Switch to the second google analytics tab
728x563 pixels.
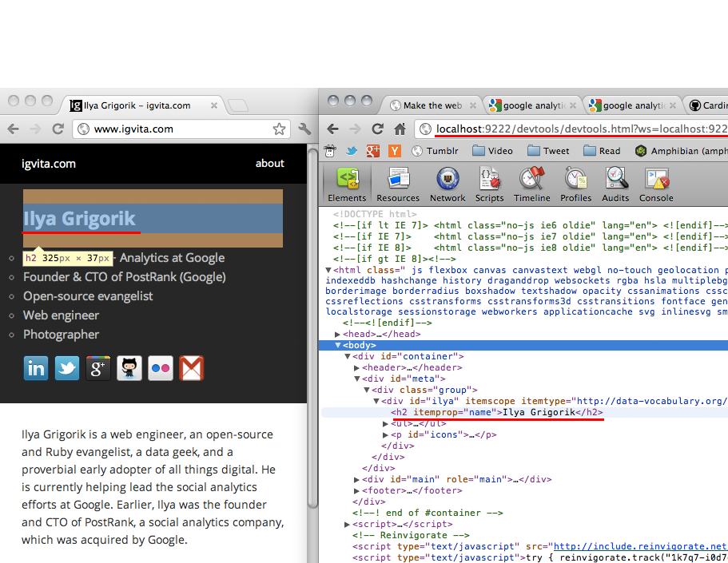633,105
